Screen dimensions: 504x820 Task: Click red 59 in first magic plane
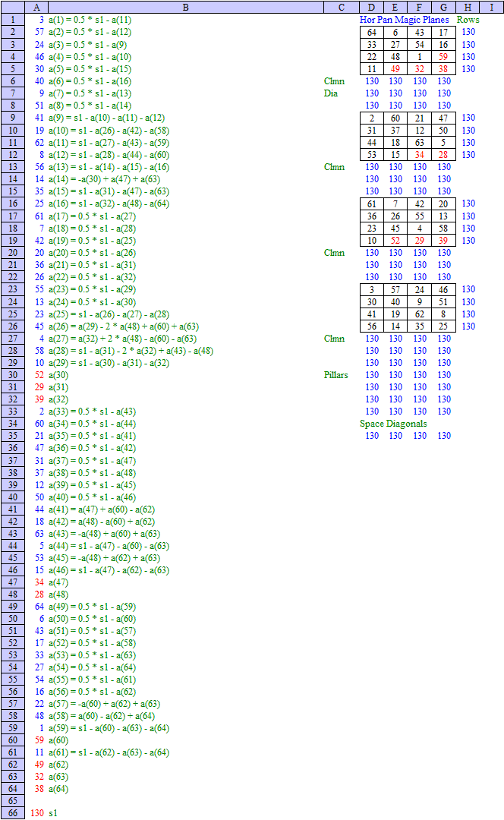tap(443, 56)
